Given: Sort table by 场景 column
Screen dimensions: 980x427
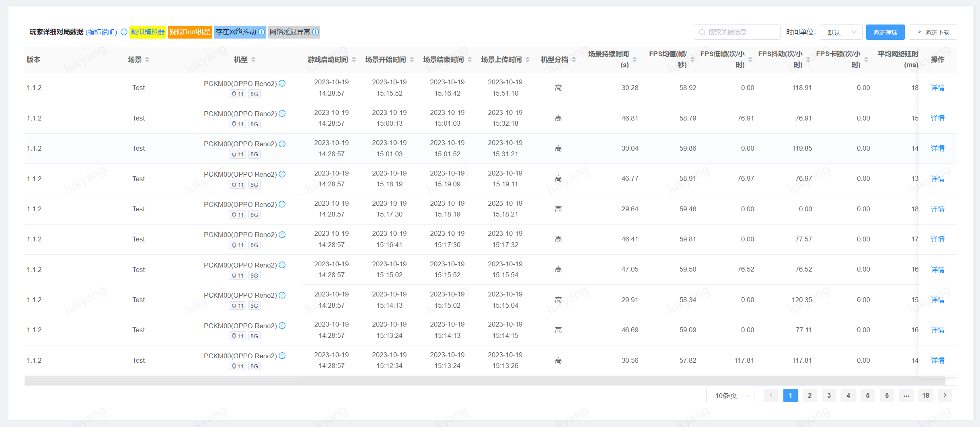Looking at the screenshot, I should [147, 60].
